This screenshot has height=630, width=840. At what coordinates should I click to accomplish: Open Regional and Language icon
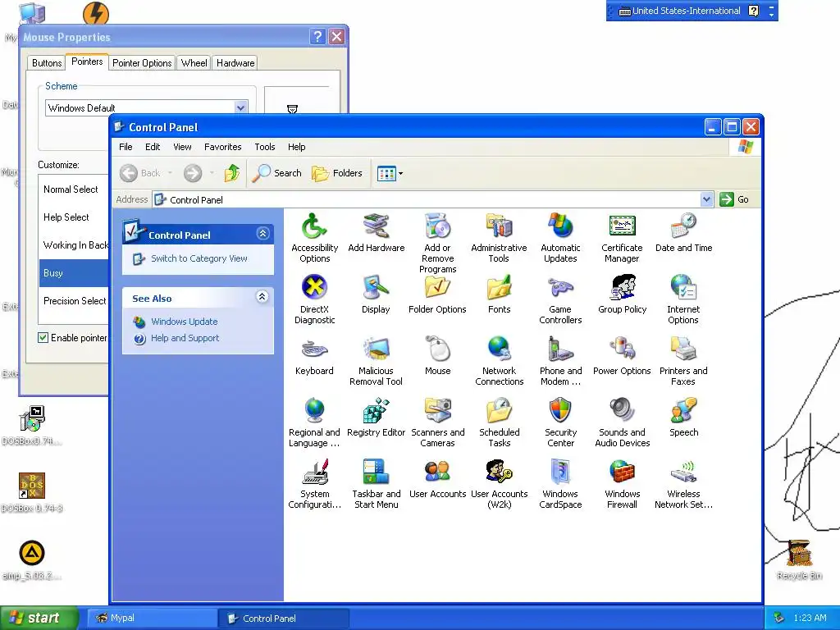314,422
